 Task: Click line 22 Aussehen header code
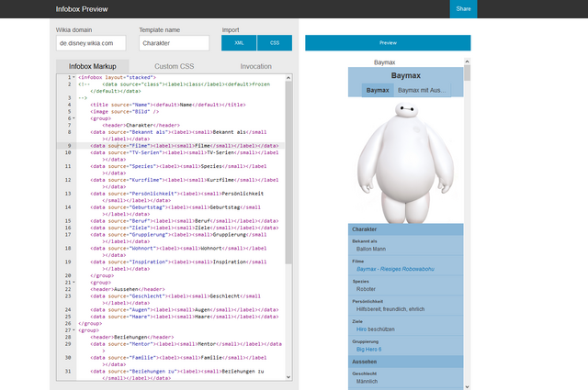pos(128,289)
